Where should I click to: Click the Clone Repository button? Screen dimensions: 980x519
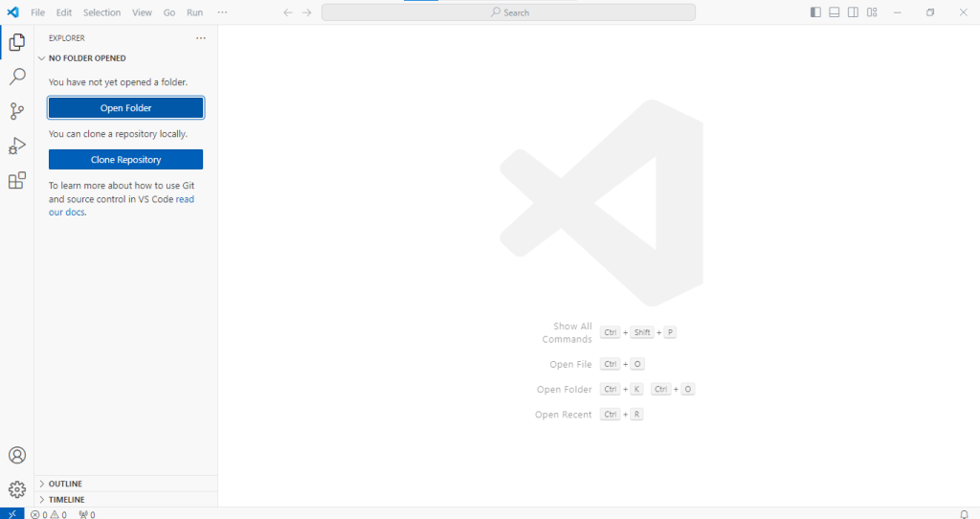tap(125, 160)
